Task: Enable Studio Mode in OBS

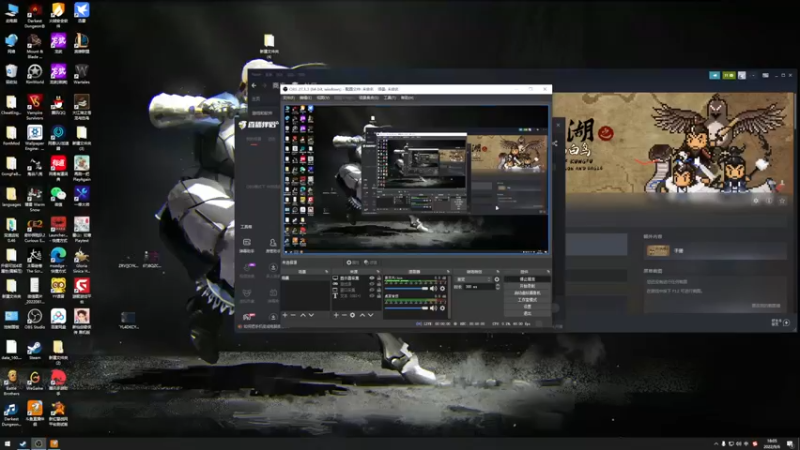Action: 528,299
